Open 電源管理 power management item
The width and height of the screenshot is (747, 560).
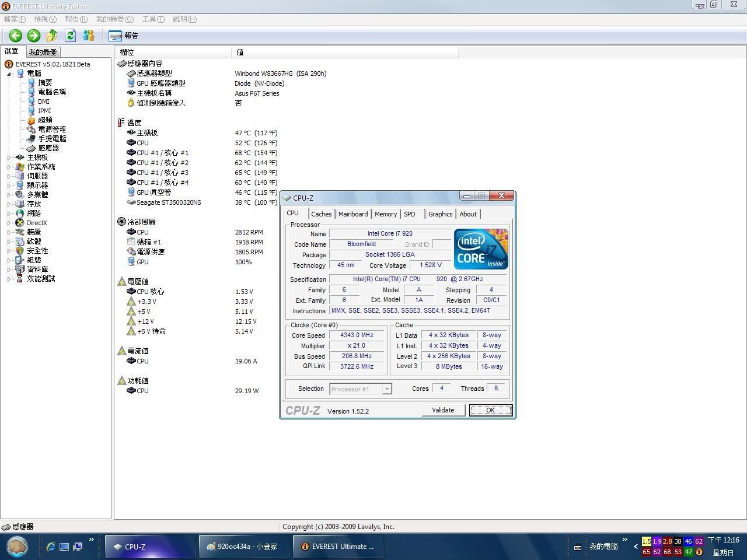(52, 129)
